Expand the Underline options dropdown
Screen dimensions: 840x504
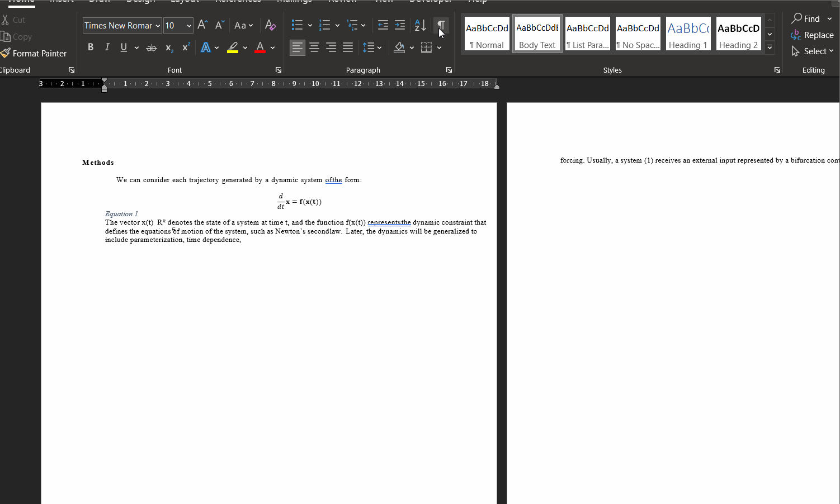coord(136,47)
